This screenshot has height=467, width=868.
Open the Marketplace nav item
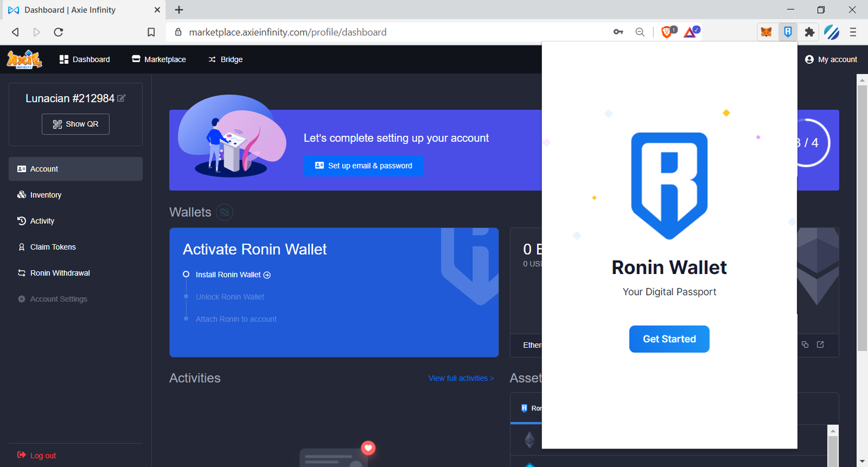pyautogui.click(x=159, y=60)
